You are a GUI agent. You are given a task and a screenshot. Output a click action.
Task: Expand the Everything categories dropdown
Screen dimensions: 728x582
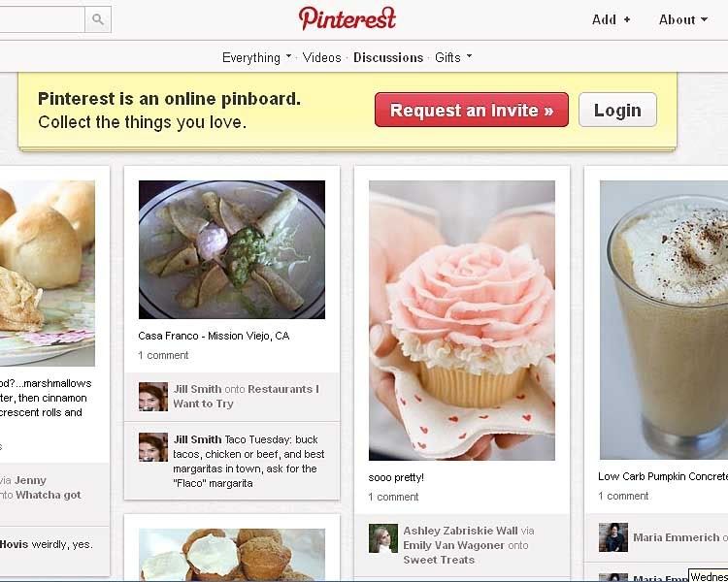pyautogui.click(x=257, y=57)
